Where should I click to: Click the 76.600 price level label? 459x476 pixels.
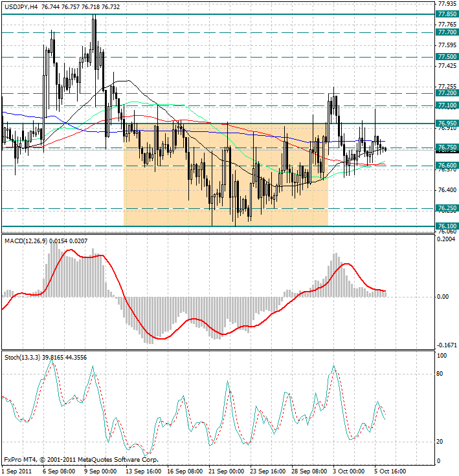pos(447,166)
